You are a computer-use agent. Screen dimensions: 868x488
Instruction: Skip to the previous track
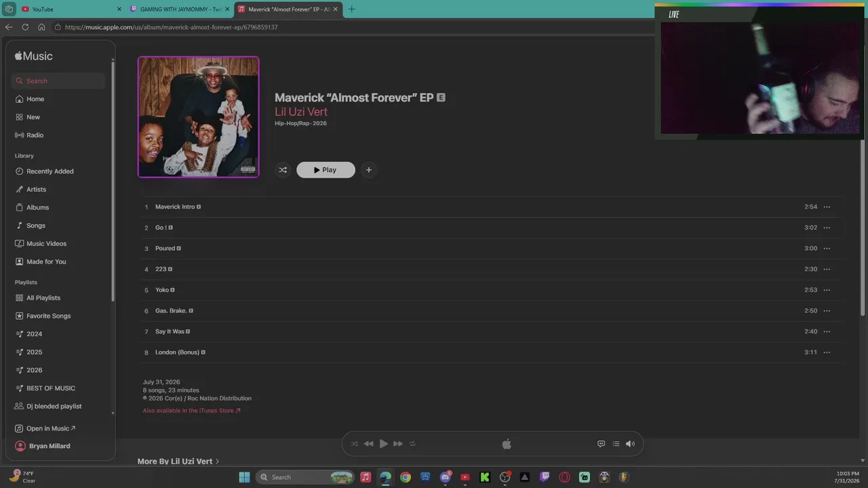coord(369,444)
